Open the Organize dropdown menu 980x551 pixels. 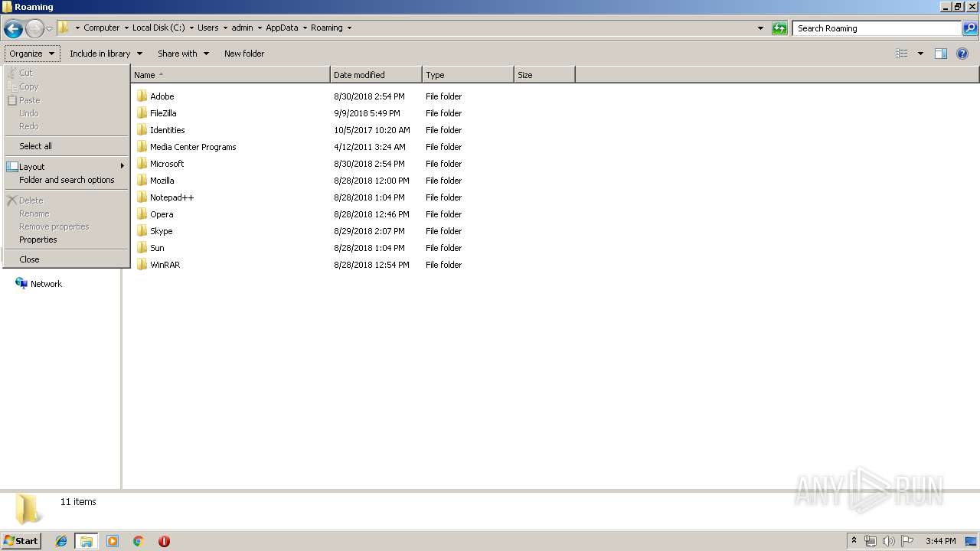(x=31, y=54)
